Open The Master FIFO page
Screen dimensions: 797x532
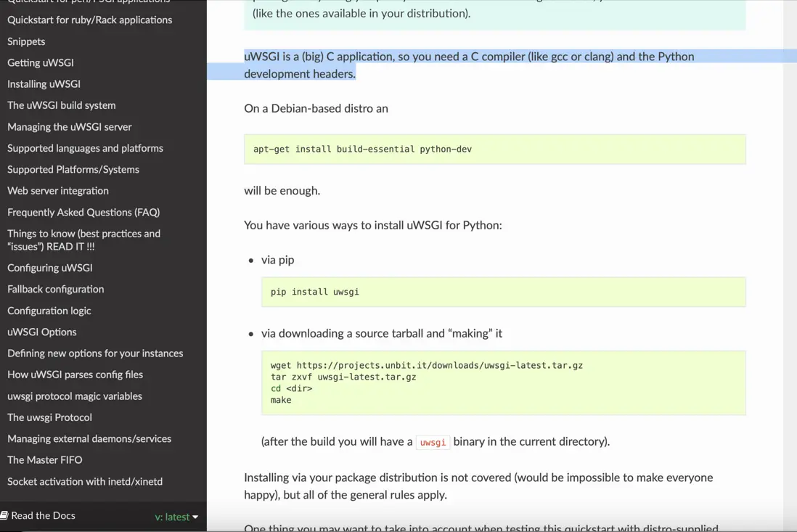coord(45,460)
